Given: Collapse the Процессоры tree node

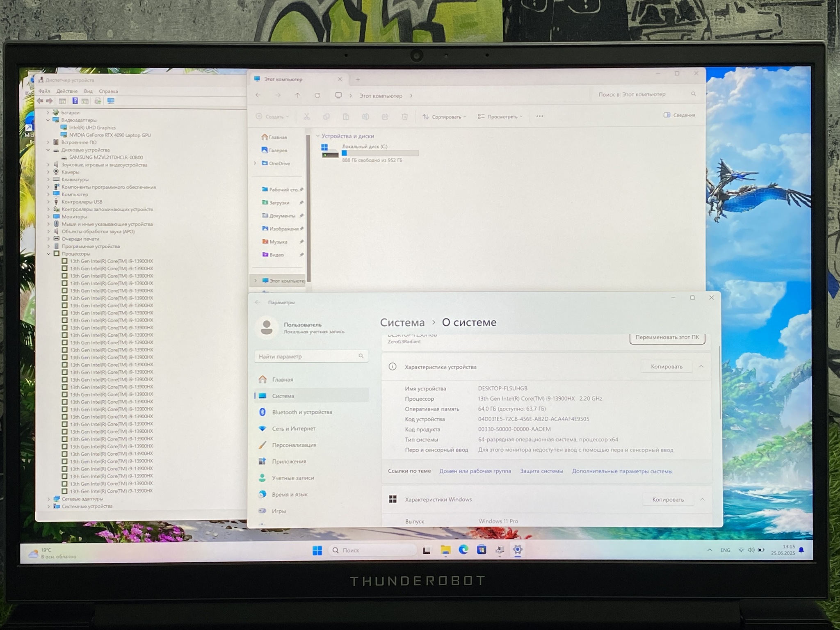Looking at the screenshot, I should click(48, 254).
